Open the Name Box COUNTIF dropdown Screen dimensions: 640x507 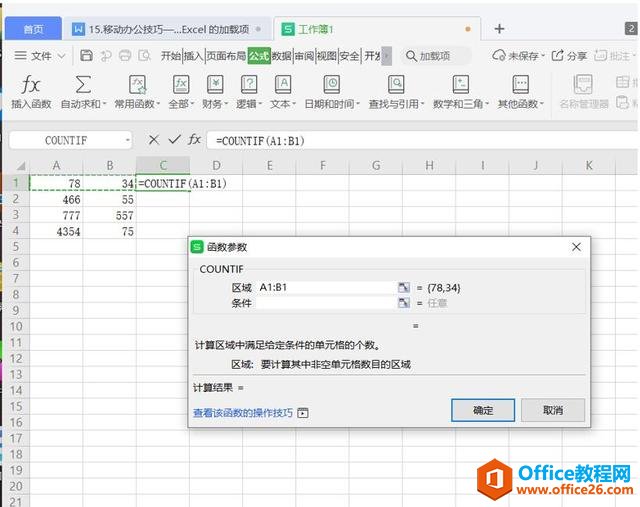[x=128, y=140]
